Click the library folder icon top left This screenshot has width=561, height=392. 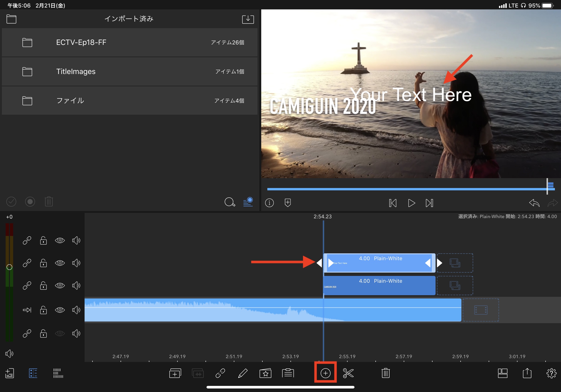[x=11, y=19]
